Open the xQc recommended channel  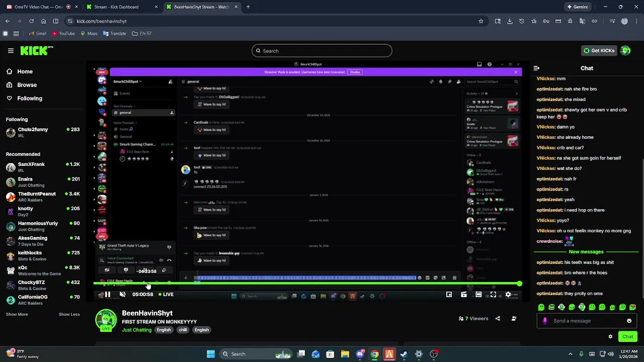tap(43, 270)
